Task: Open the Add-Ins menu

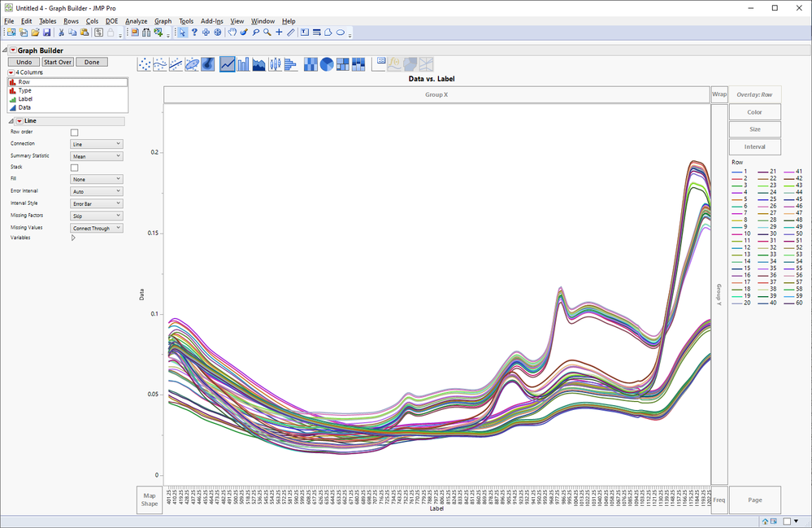Action: (212, 21)
